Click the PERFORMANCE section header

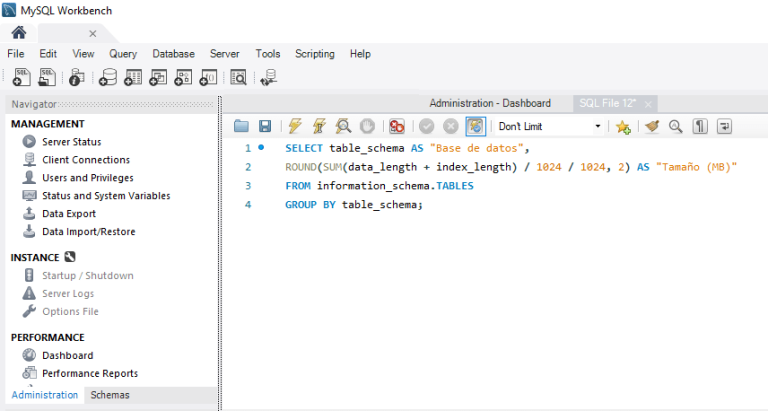click(x=48, y=338)
